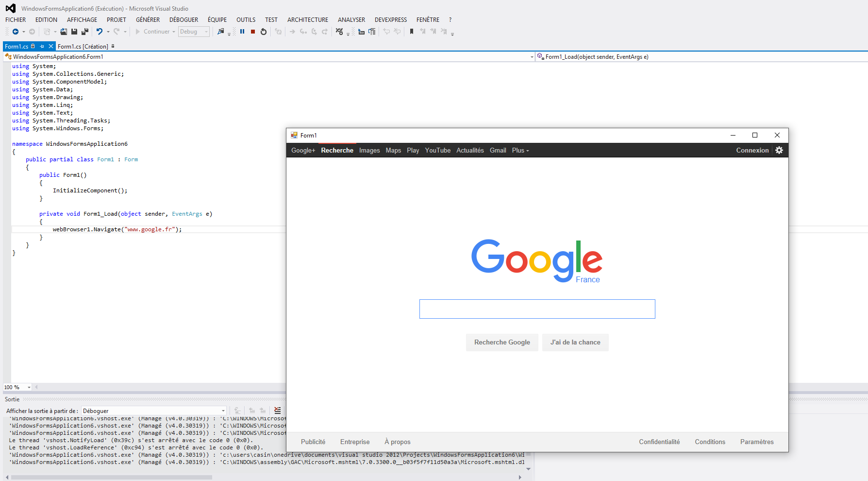Click the J'ai de la chance button
Screen dimensions: 868x481
click(575, 343)
